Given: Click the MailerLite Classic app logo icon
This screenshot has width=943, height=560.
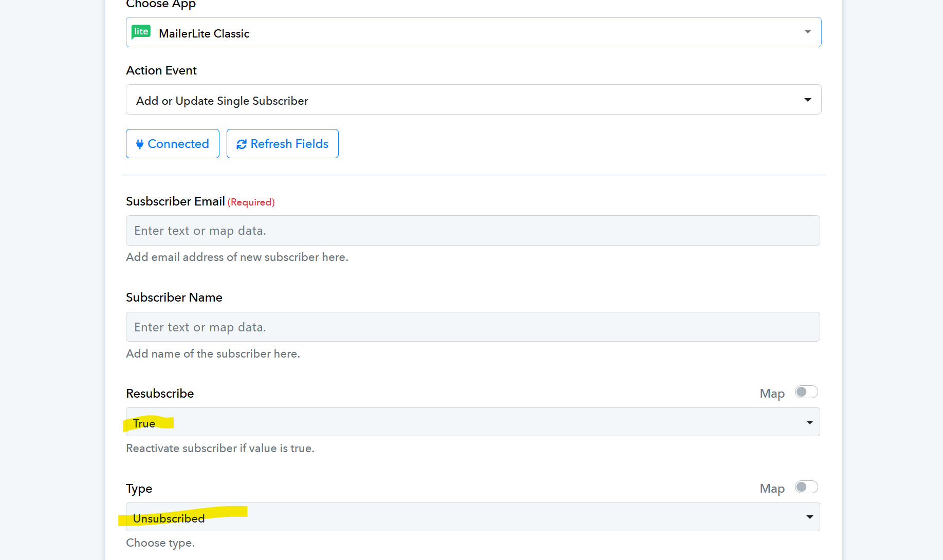Looking at the screenshot, I should coord(141,32).
